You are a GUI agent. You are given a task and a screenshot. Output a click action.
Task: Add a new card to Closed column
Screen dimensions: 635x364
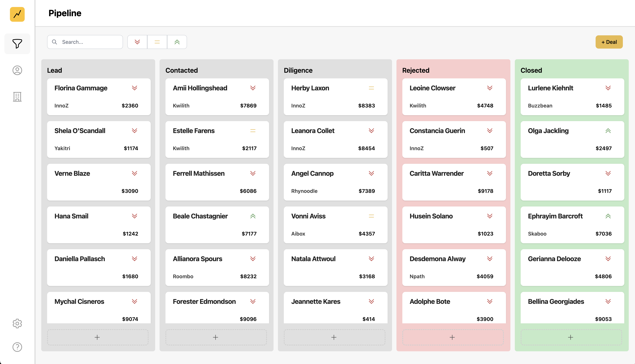tap(571, 337)
